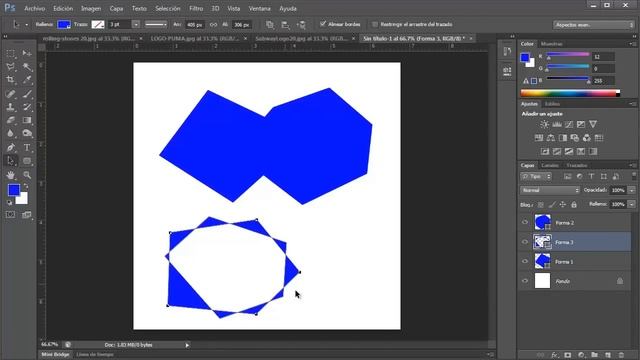Toggle lock transparent pixels icon

tap(541, 204)
